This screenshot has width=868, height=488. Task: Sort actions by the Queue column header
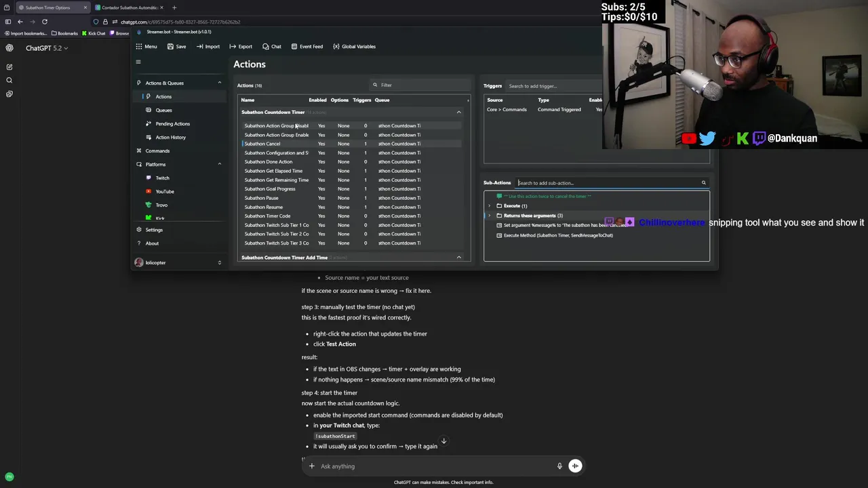pos(382,100)
